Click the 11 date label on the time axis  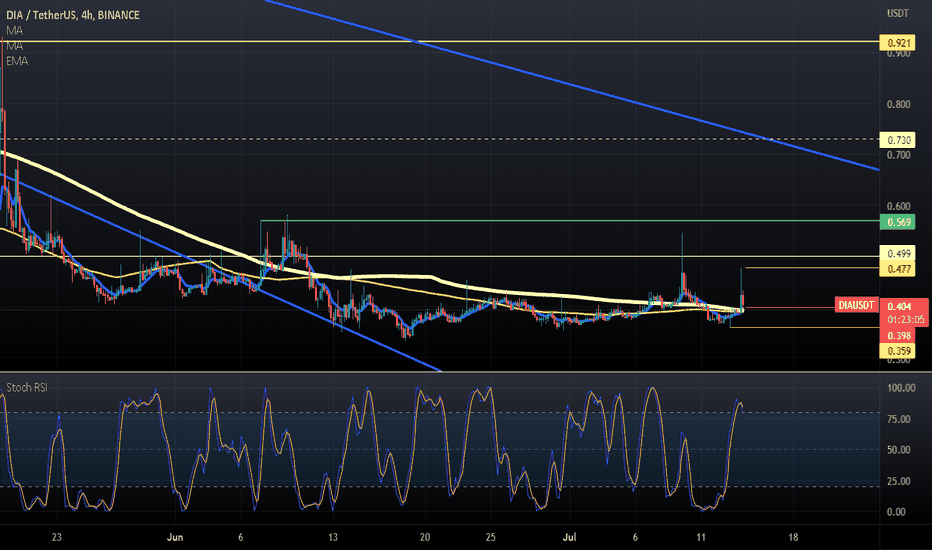click(701, 538)
